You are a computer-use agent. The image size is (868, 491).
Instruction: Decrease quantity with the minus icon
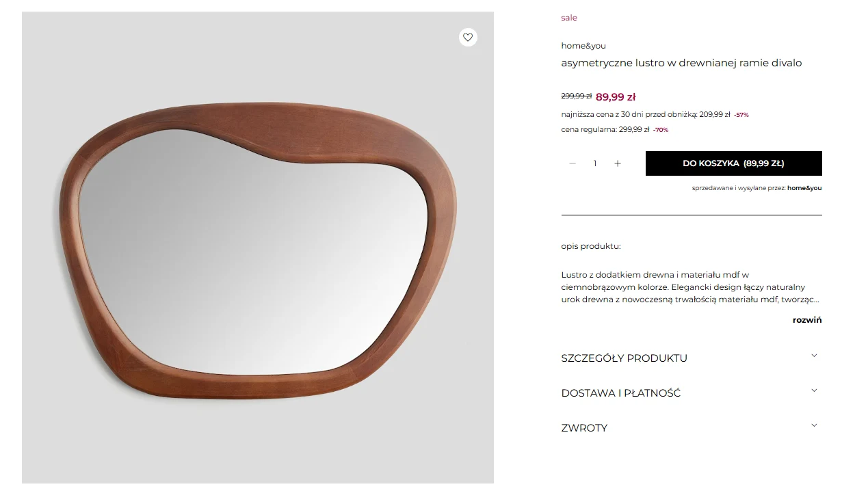573,163
